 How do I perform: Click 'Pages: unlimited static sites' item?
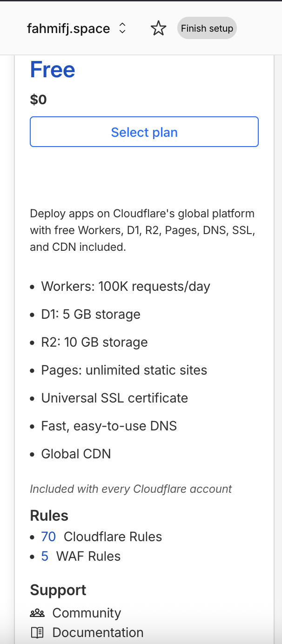click(x=124, y=370)
